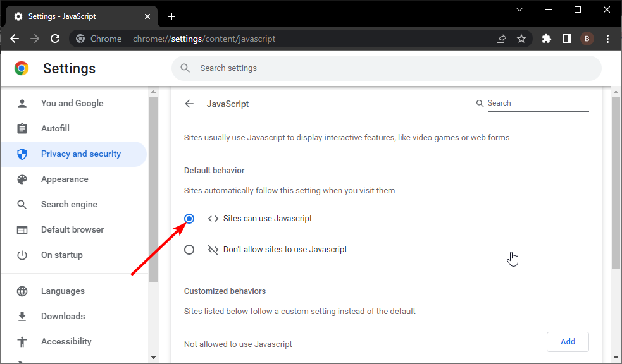Click the palette icon for Appearance
The width and height of the screenshot is (622, 364).
[22, 179]
